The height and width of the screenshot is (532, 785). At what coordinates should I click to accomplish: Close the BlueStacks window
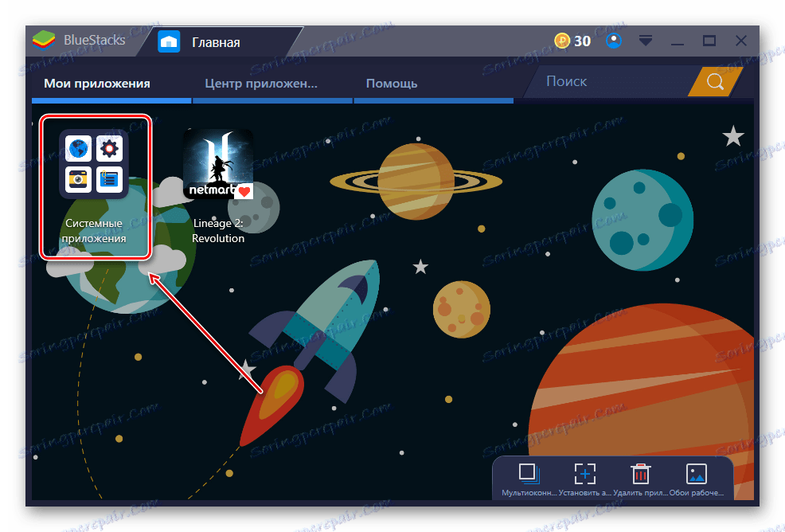click(741, 41)
